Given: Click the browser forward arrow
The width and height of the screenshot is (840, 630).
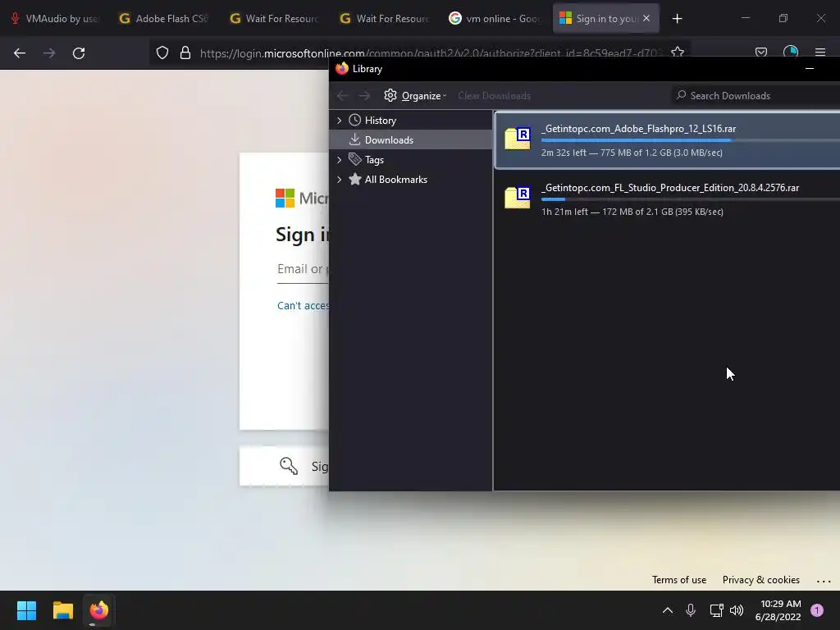Looking at the screenshot, I should 49,53.
